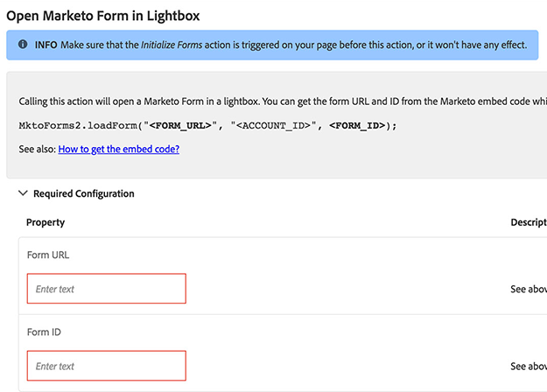Select the Open Marketo Form in Lightbox heading
547x392 pixels.
click(103, 16)
